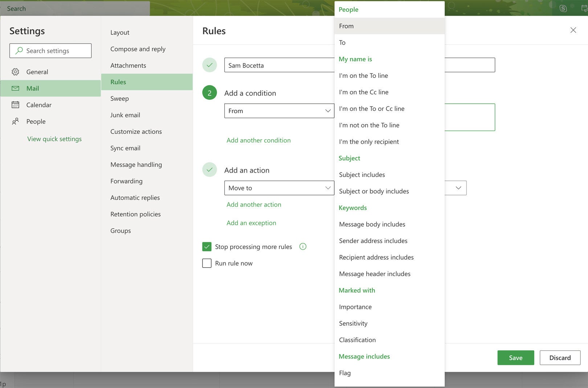Choose I'm on the Cc line
The height and width of the screenshot is (388, 588).
tap(389, 92)
